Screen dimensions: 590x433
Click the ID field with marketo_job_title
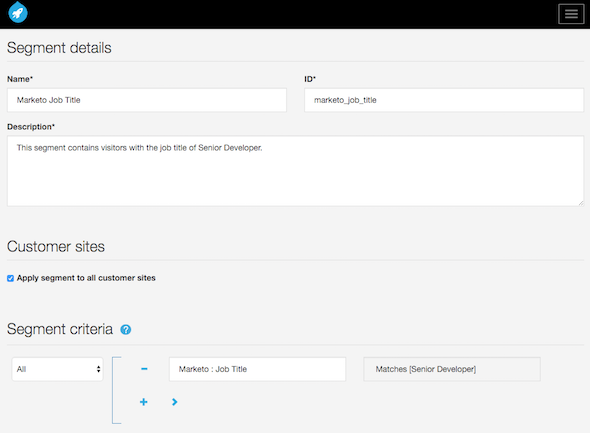(x=444, y=100)
